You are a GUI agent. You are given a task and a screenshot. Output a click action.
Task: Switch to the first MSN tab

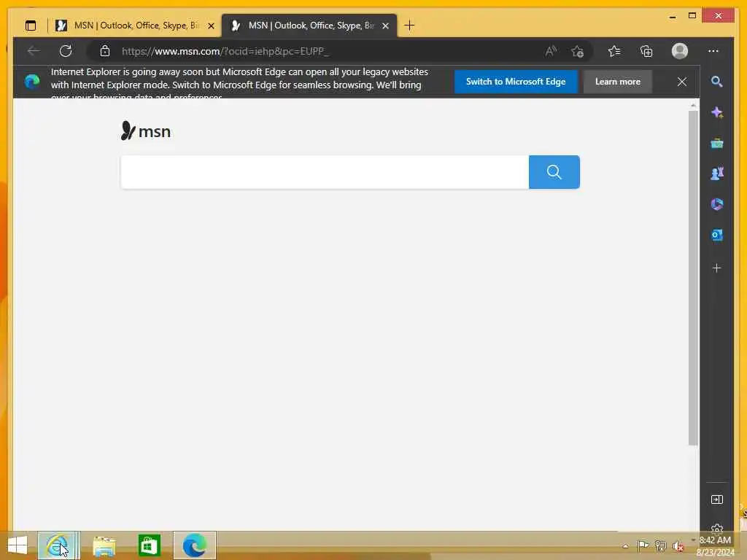(134, 26)
